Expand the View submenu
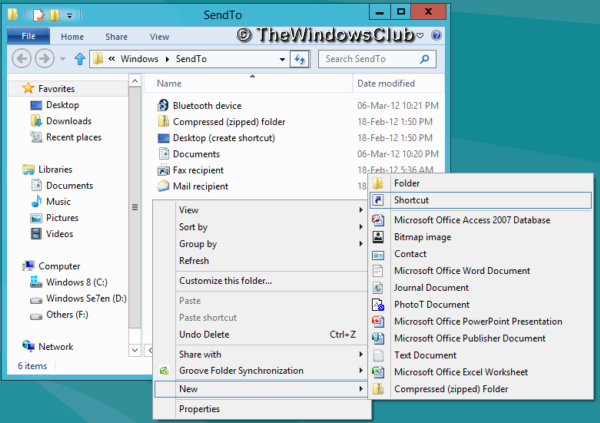Screen dimensions: 600x423 (x=360, y=210)
